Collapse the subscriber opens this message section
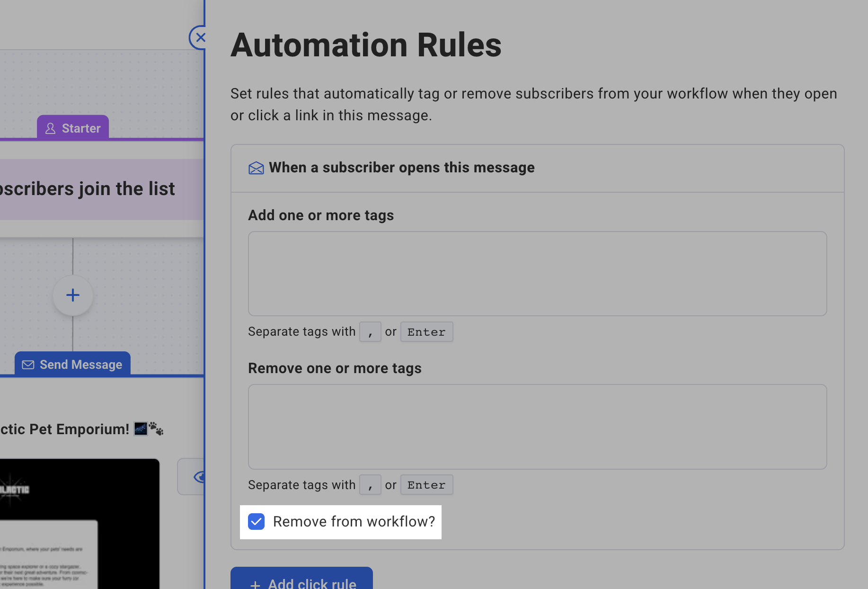This screenshot has height=589, width=868. (x=401, y=168)
